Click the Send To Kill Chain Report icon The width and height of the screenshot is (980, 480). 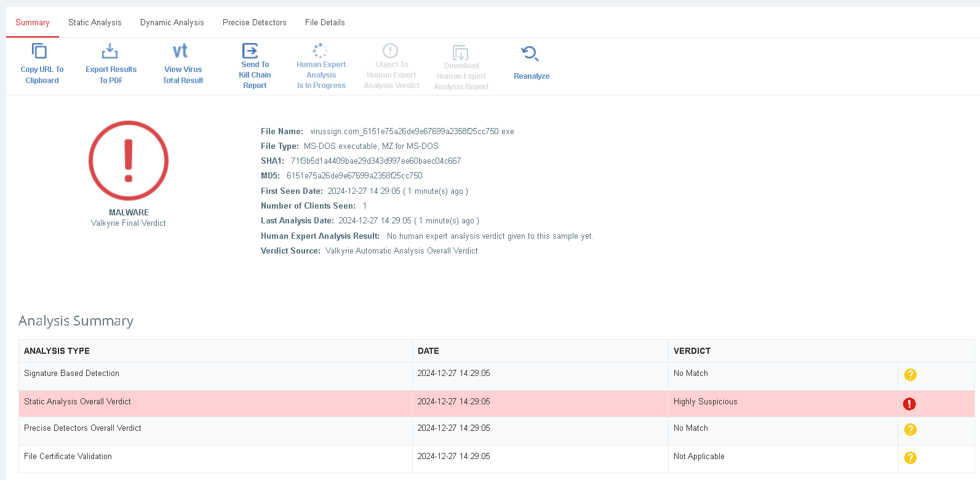pos(250,50)
